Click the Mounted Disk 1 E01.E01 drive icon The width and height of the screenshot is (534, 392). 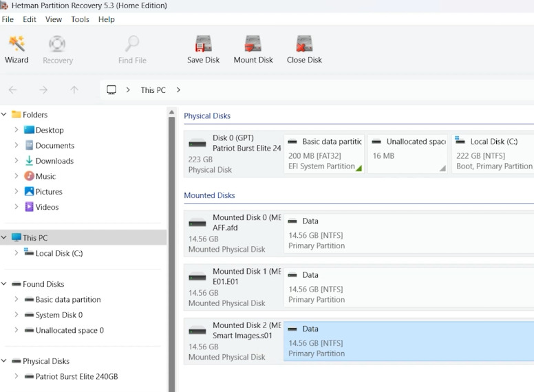tap(197, 276)
